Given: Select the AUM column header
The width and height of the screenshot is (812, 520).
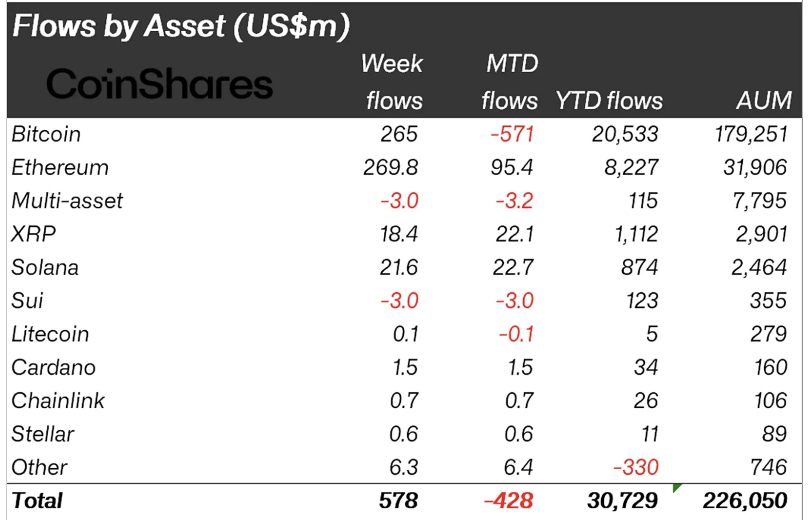Looking at the screenshot, I should pyautogui.click(x=764, y=101).
